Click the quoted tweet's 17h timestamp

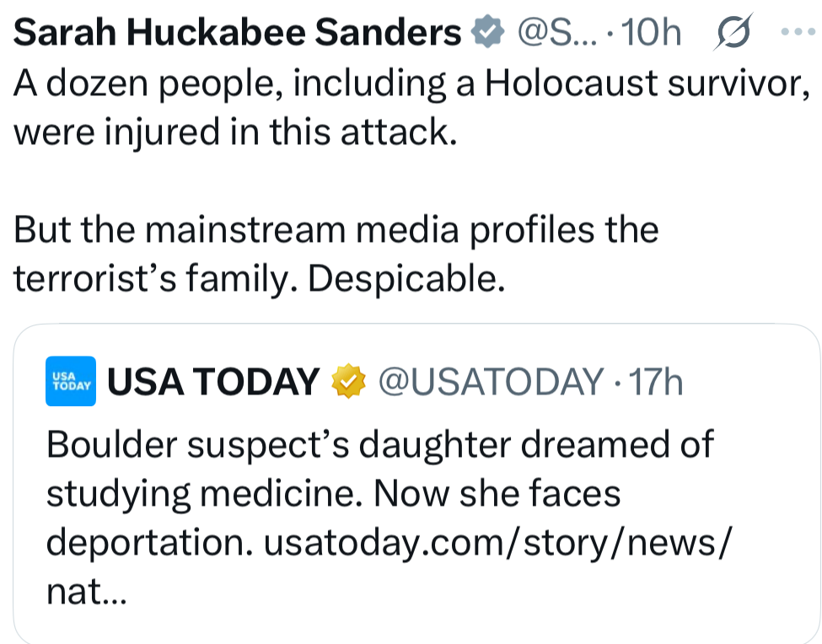tap(656, 382)
